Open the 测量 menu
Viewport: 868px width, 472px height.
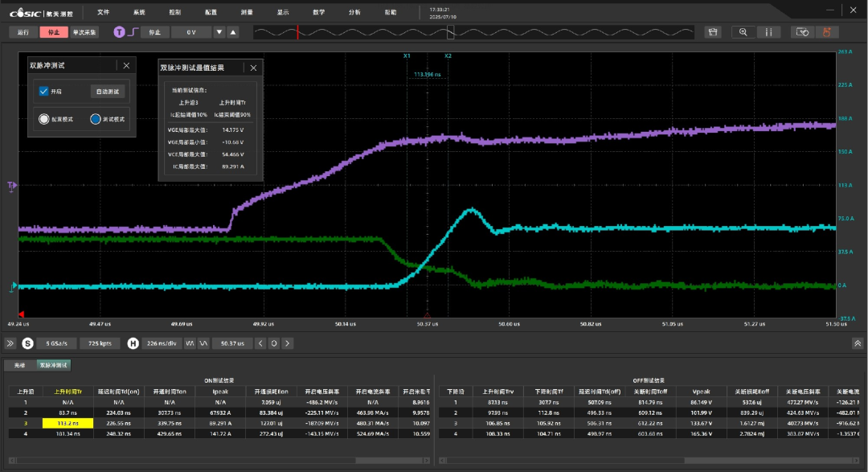pyautogui.click(x=247, y=12)
